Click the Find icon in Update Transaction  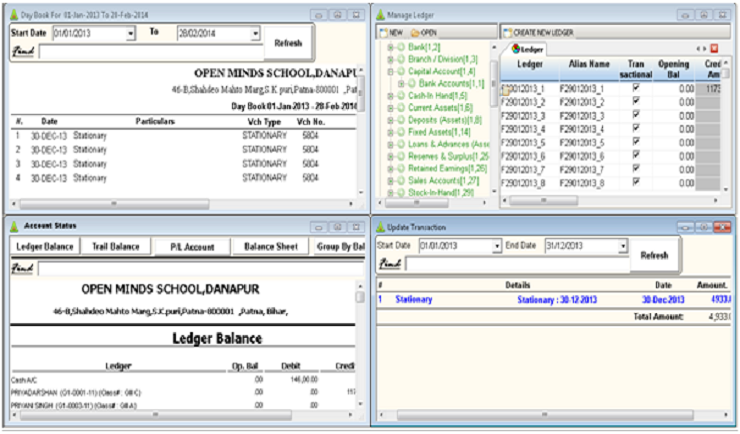(389, 263)
